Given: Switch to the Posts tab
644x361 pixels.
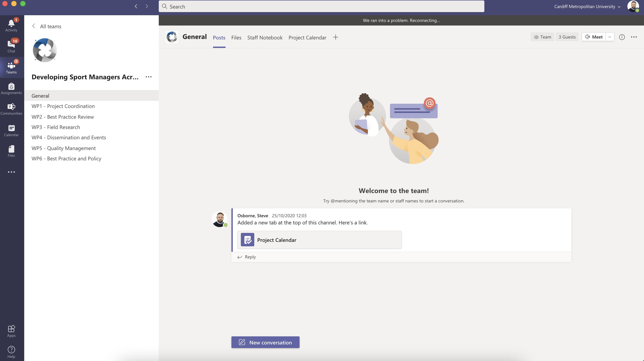Looking at the screenshot, I should pos(219,37).
